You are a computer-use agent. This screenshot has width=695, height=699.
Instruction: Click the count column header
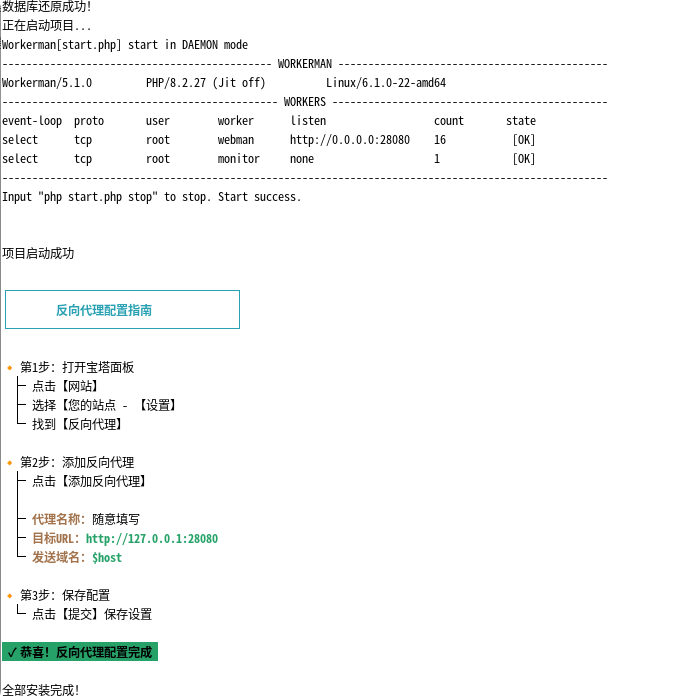click(x=449, y=121)
